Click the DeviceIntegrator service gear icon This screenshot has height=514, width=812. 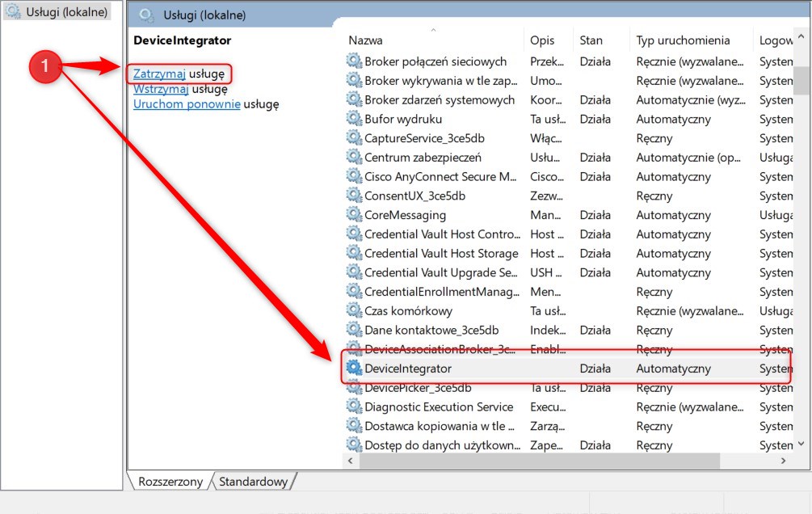pyautogui.click(x=354, y=369)
